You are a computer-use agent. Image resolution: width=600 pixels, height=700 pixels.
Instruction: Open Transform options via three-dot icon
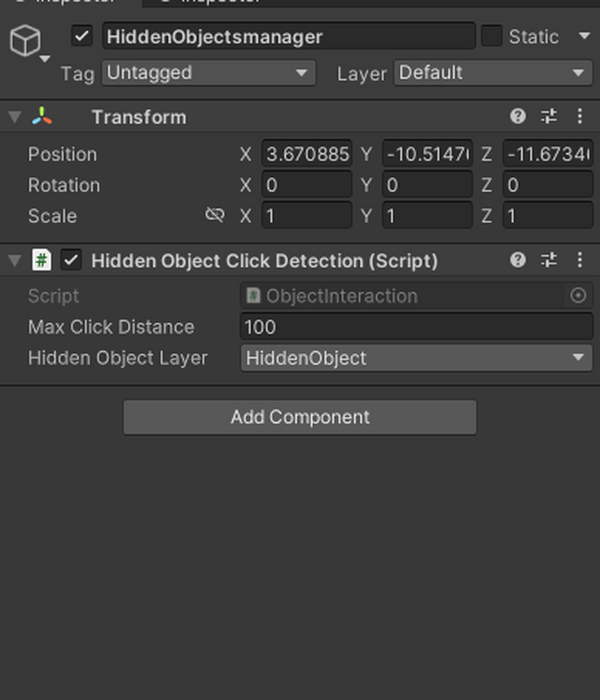tap(580, 116)
